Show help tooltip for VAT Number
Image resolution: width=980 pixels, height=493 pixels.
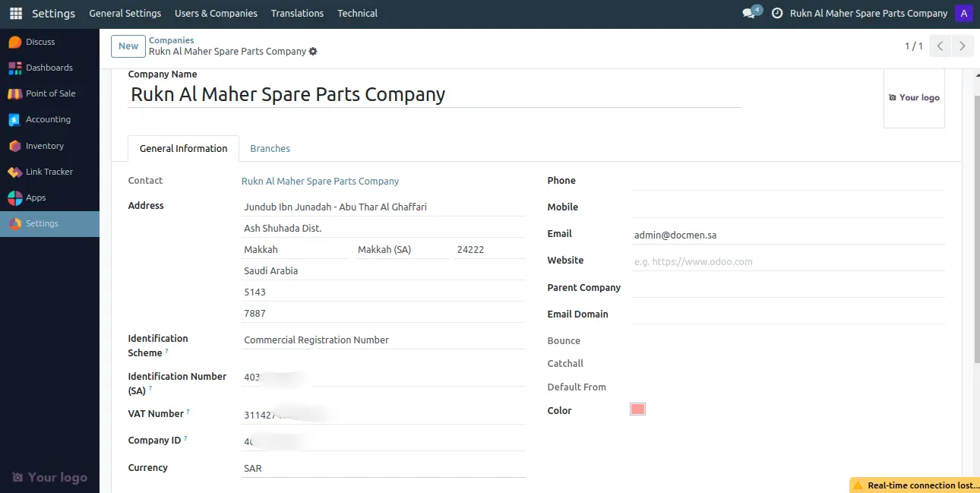[188, 412]
